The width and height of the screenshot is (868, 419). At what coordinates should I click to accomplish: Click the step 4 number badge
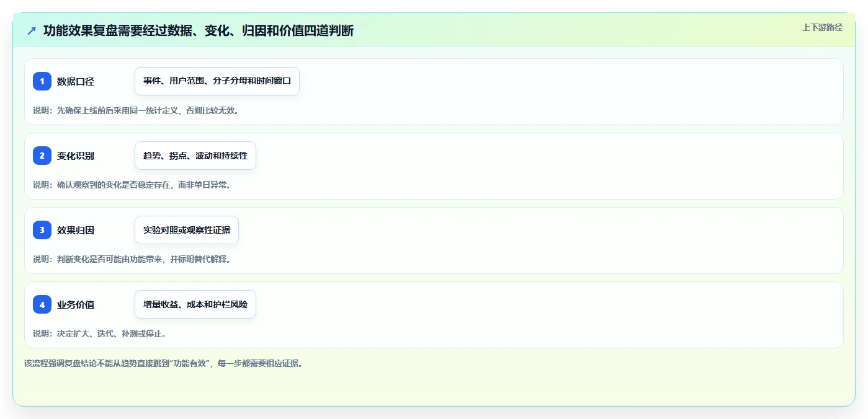(x=42, y=304)
